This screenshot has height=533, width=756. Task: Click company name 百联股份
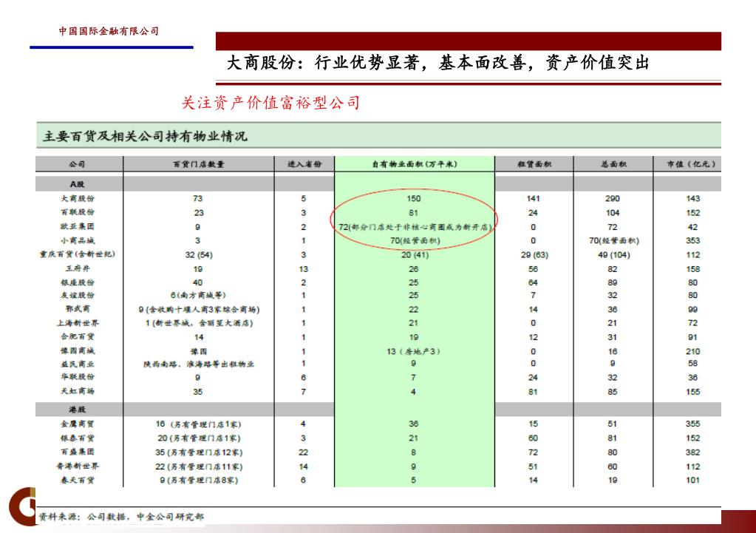coord(77,212)
